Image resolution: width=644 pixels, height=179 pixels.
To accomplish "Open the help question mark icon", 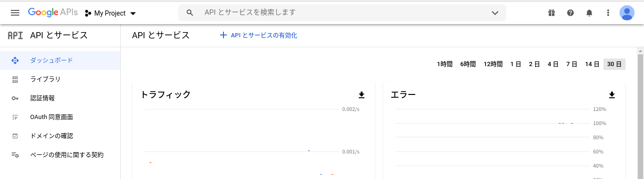I will click(570, 13).
